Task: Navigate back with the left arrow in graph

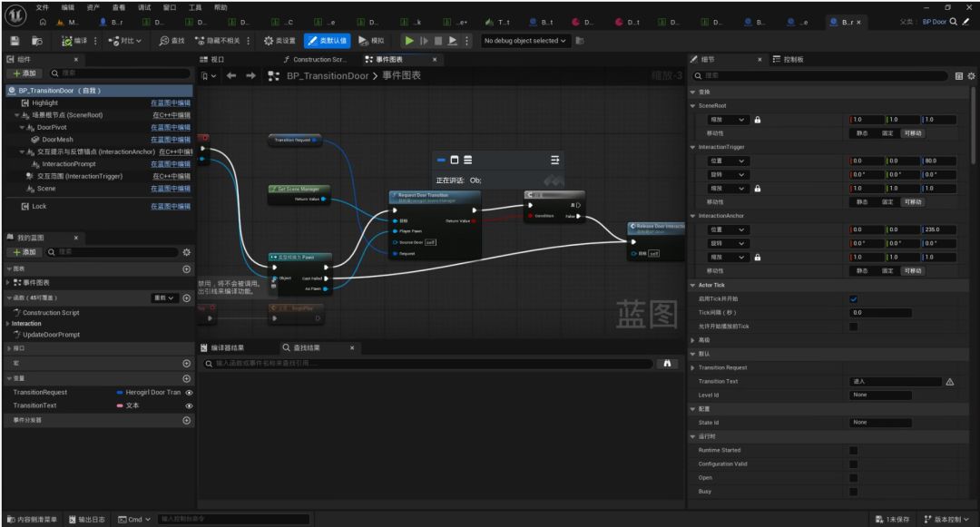Action: pos(231,75)
